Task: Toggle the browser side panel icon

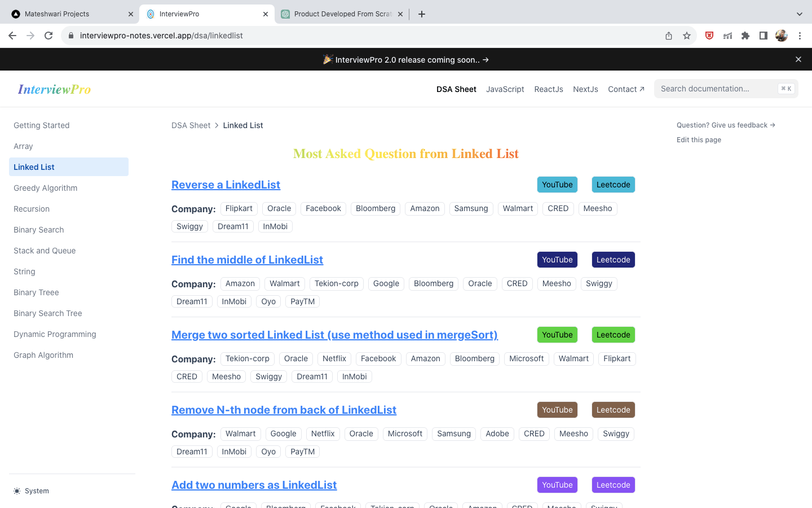Action: click(764, 36)
